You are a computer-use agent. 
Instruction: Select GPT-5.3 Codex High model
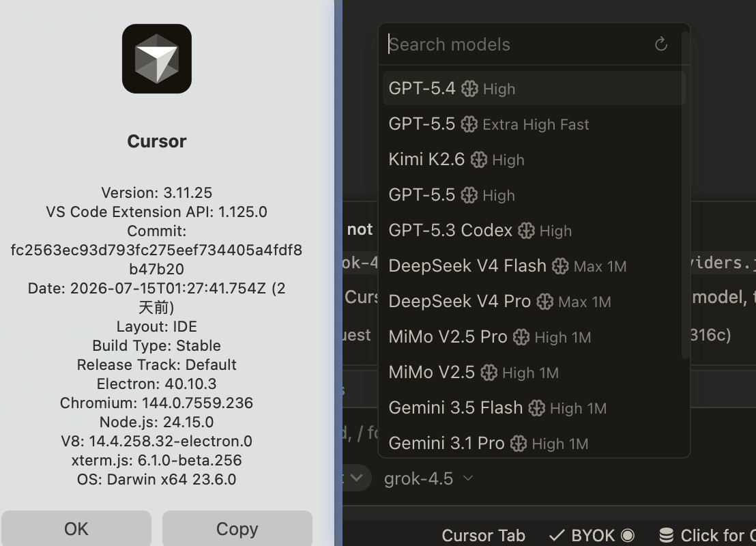(534, 231)
